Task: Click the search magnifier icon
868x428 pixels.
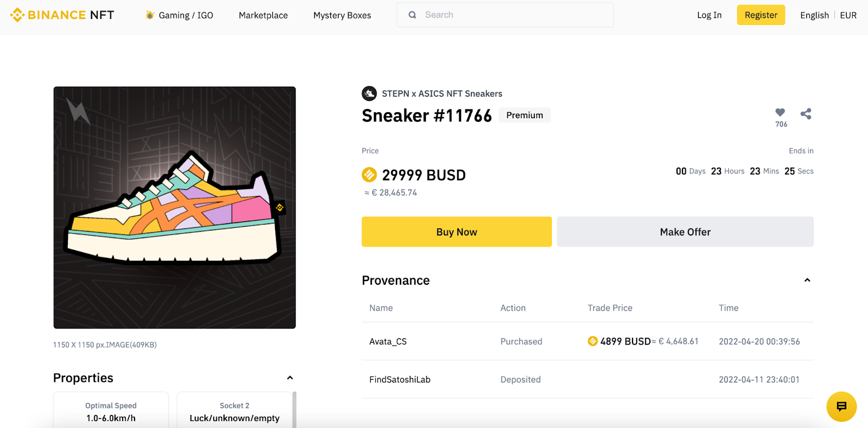Action: (412, 15)
